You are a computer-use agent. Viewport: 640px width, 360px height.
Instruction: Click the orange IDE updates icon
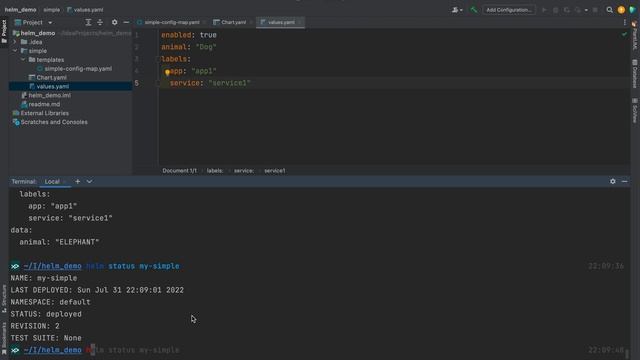pyautogui.click(x=621, y=10)
